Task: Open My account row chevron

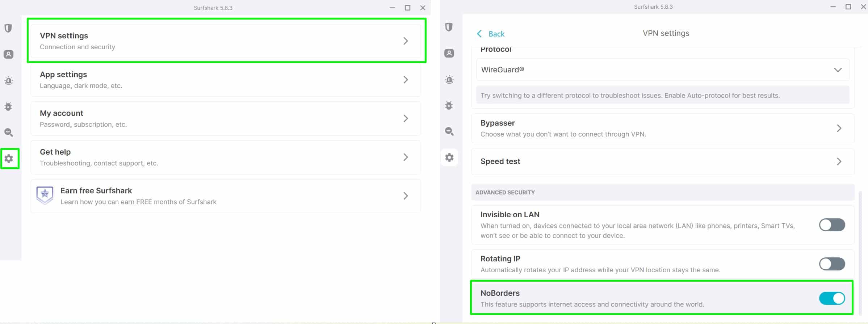Action: 406,118
